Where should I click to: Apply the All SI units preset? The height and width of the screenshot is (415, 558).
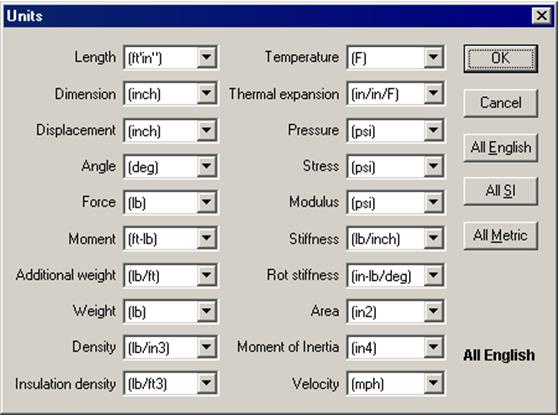point(501,191)
